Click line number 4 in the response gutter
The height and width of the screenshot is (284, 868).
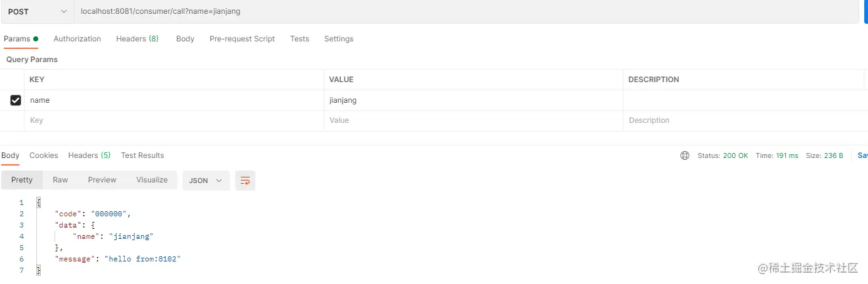21,236
